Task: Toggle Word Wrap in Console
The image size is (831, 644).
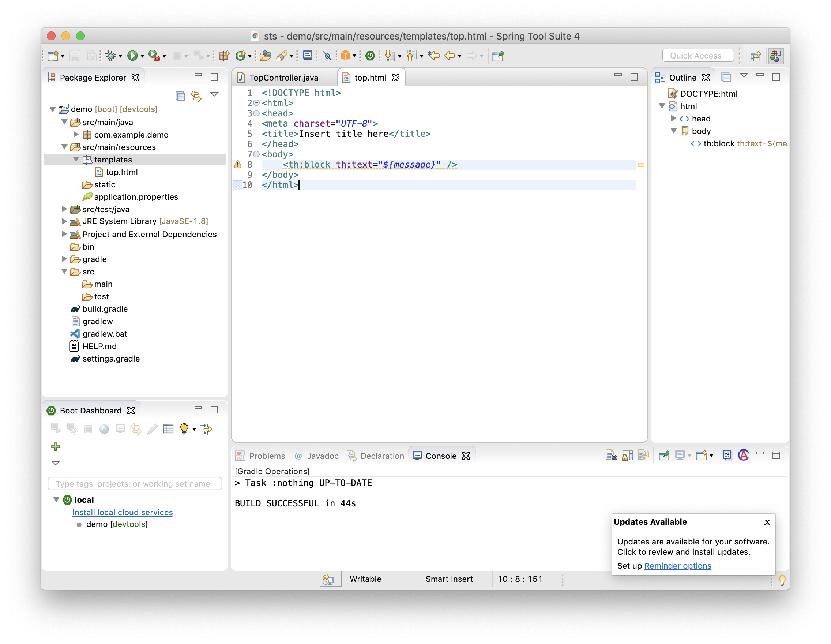Action: 643,456
